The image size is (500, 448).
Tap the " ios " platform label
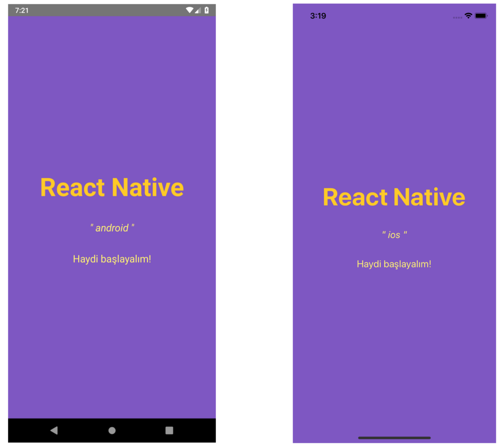coord(394,235)
